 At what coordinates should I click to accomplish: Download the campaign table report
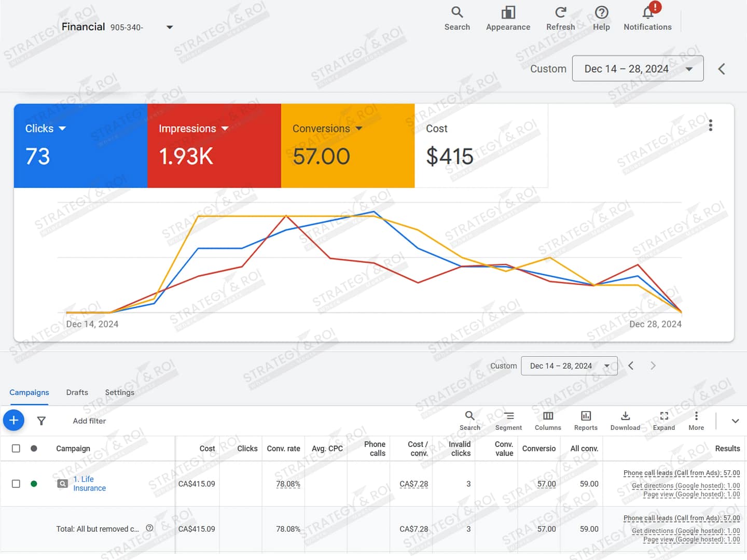click(625, 416)
